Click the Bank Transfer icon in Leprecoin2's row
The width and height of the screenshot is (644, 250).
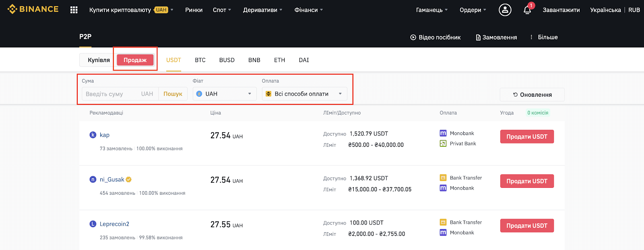click(443, 222)
